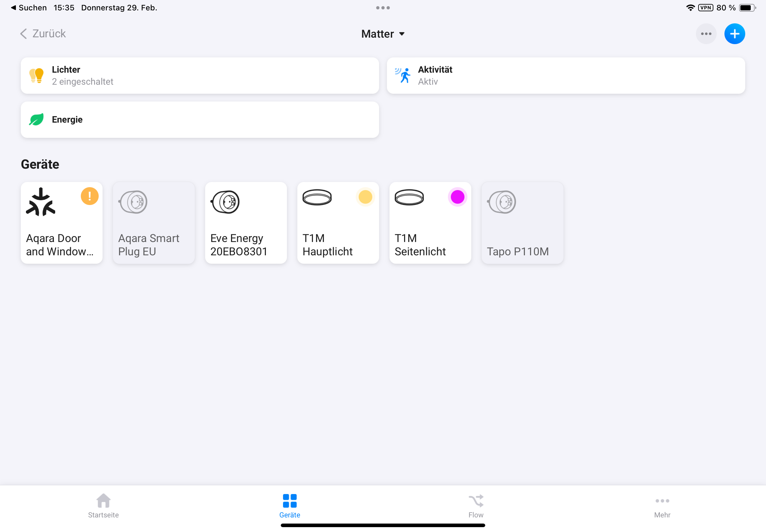Viewport: 766px width, 532px height.
Task: Switch to the Flow tab
Action: pyautogui.click(x=476, y=506)
